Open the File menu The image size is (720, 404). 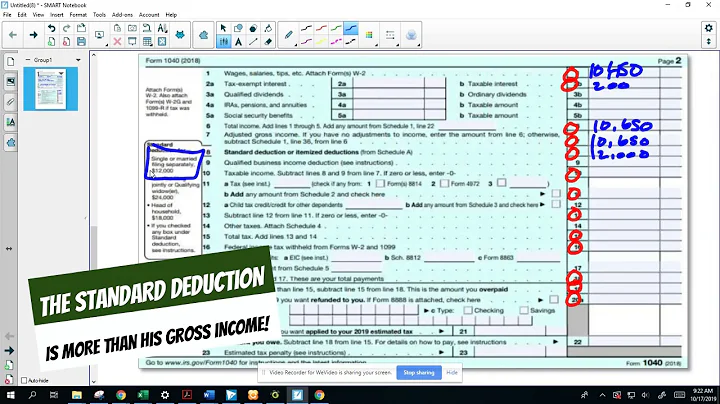[x=7, y=15]
